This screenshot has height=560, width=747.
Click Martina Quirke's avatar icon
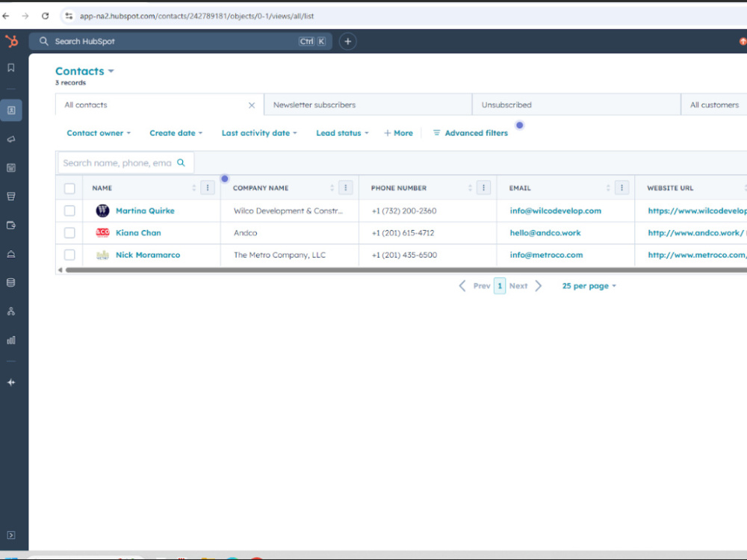(102, 211)
